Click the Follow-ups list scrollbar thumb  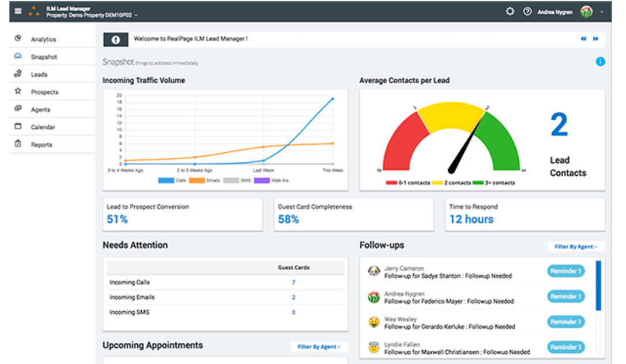598,286
